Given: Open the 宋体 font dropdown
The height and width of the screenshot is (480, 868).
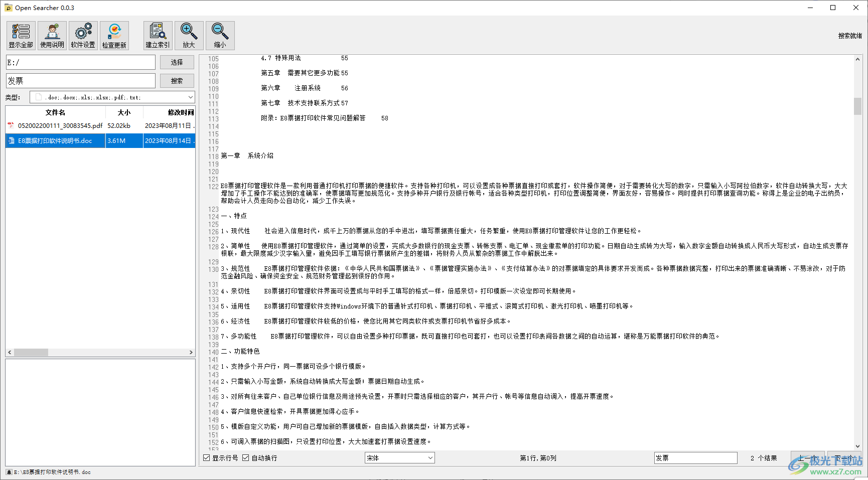Looking at the screenshot, I should [399, 457].
